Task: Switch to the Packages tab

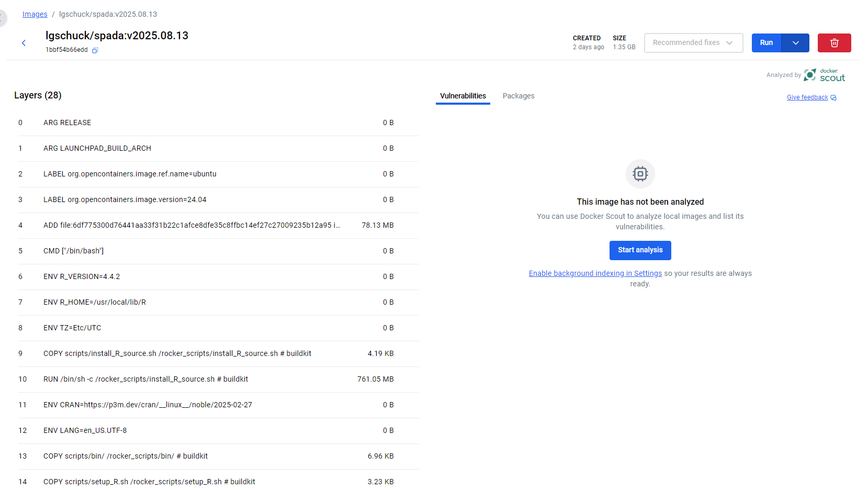Action: [x=518, y=96]
